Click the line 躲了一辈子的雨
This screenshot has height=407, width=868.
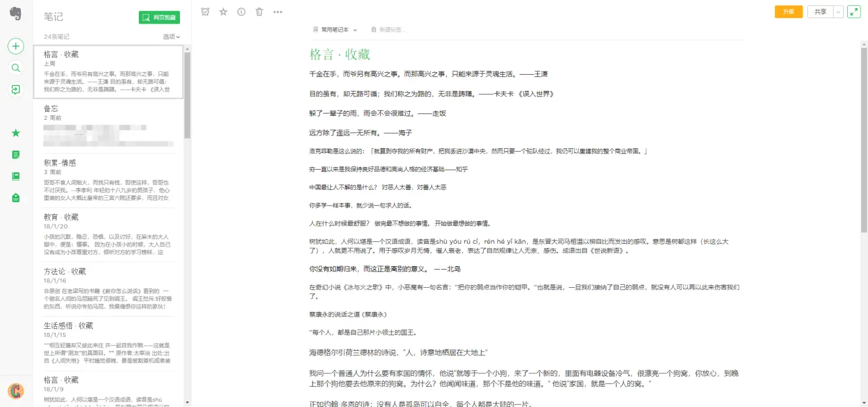[378, 113]
